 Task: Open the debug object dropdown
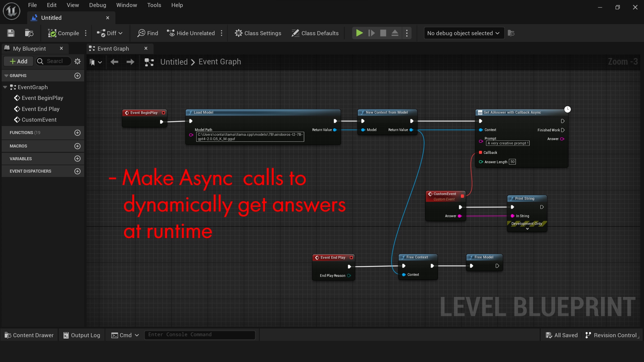(464, 33)
